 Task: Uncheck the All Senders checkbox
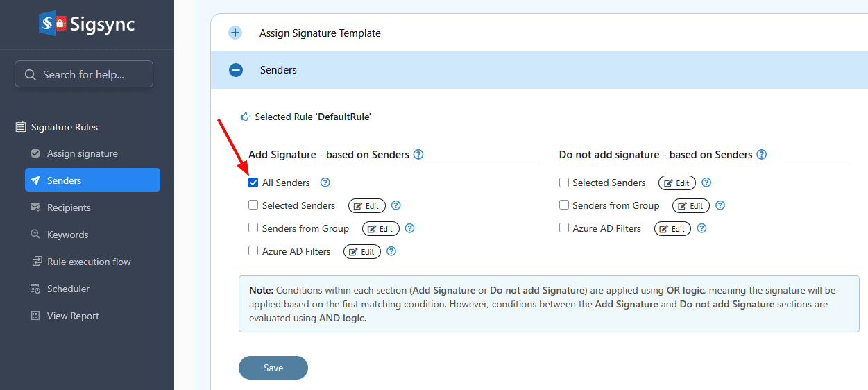point(253,183)
